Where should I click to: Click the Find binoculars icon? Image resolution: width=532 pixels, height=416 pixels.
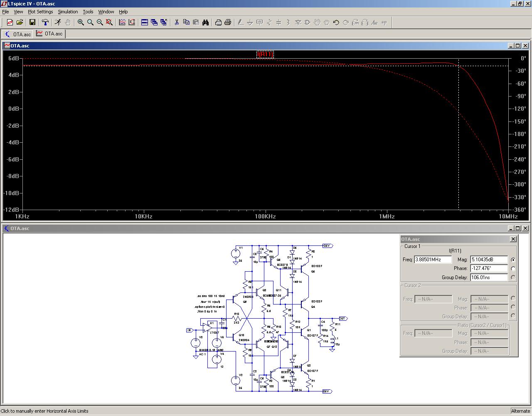205,22
